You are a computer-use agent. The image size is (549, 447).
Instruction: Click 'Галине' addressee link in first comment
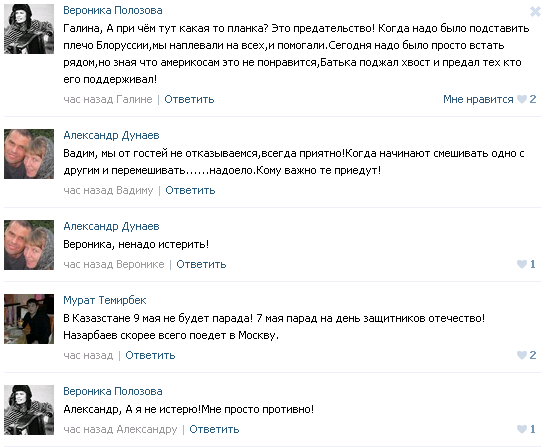pos(134,99)
